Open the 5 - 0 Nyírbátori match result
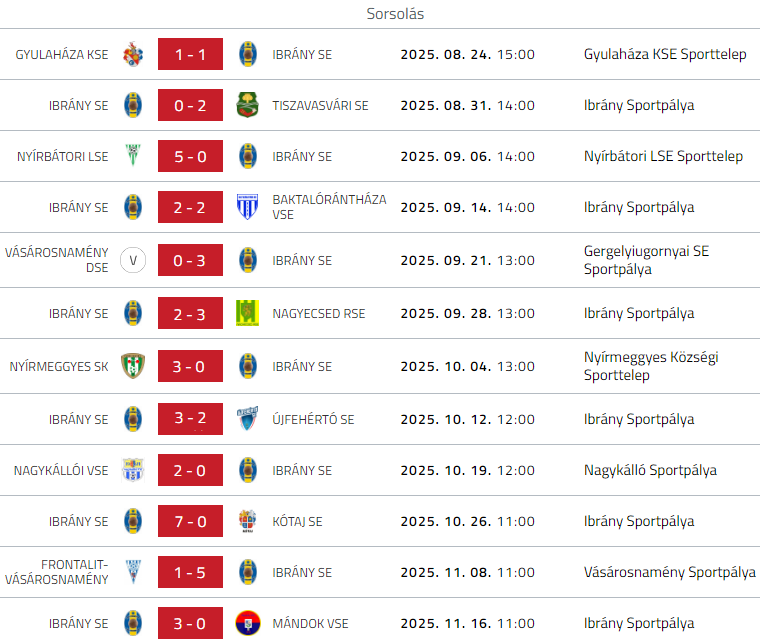Image resolution: width=760 pixels, height=640 pixels. [190, 156]
